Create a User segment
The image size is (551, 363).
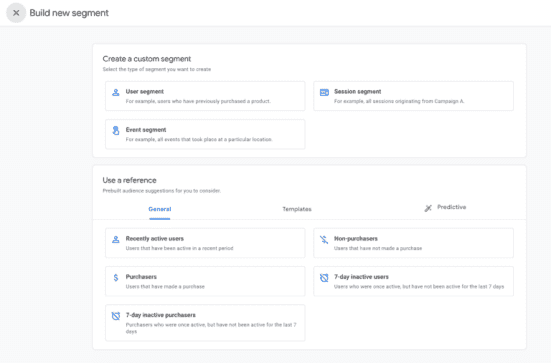pos(205,96)
